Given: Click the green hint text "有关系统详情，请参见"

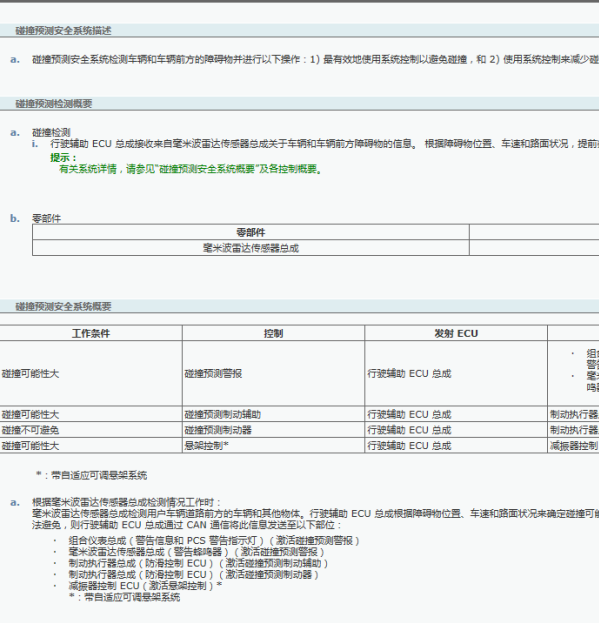Looking at the screenshot, I should point(191,169).
